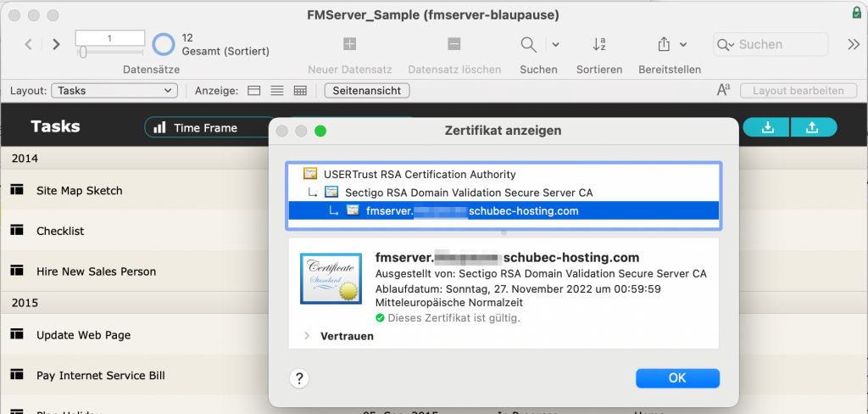Click the found set pie circle icon
The width and height of the screenshot is (868, 414).
(x=164, y=44)
